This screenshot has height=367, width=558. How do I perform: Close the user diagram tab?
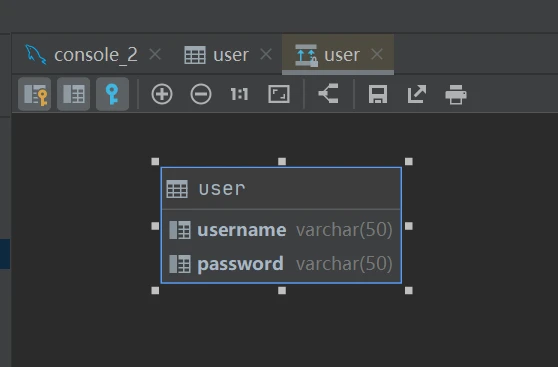[377, 54]
